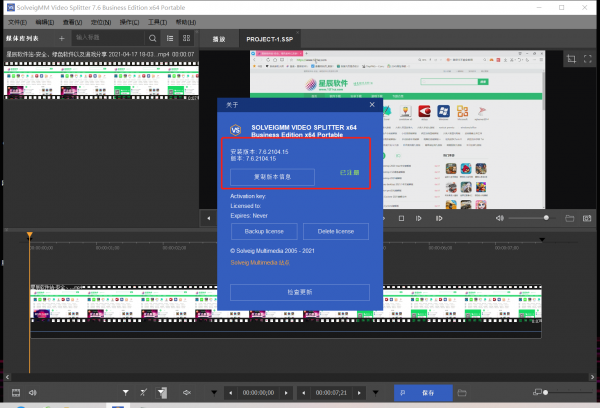This screenshot has width=600, height=408.
Task: Click the VS logo in the About dialog
Action: [236, 130]
